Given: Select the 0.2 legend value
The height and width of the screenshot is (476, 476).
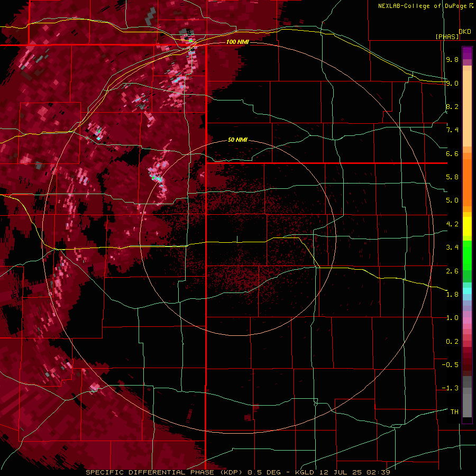Looking at the screenshot, I should point(452,342).
